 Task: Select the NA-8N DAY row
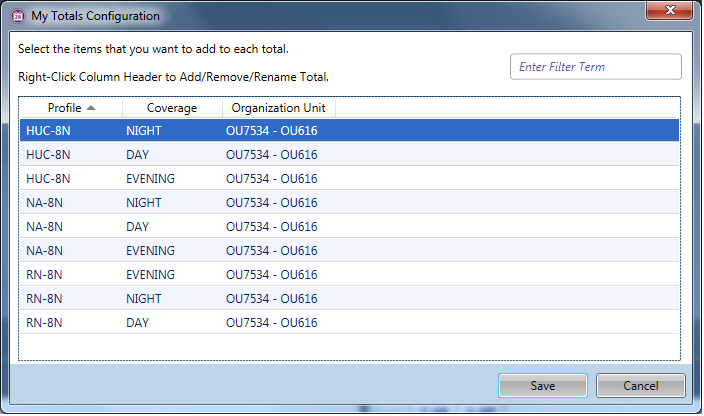click(349, 227)
